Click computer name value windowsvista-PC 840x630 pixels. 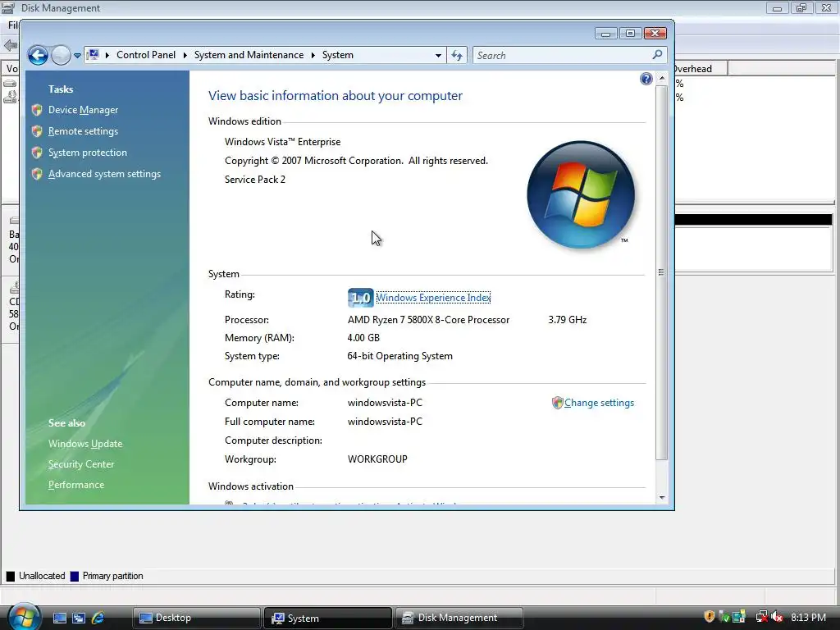[385, 403]
